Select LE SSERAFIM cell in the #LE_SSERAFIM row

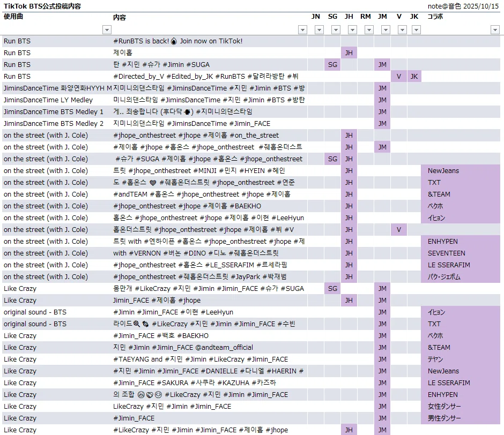click(461, 265)
